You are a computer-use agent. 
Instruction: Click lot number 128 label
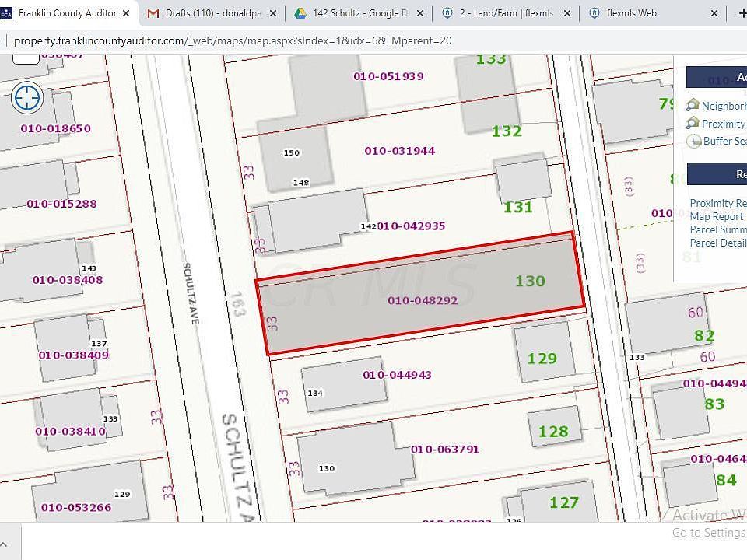[x=553, y=432]
